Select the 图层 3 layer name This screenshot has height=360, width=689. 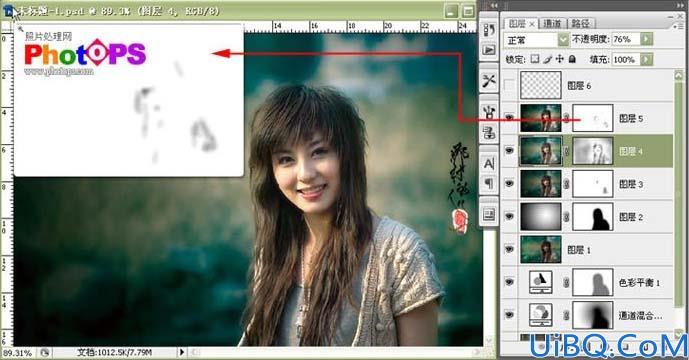631,184
